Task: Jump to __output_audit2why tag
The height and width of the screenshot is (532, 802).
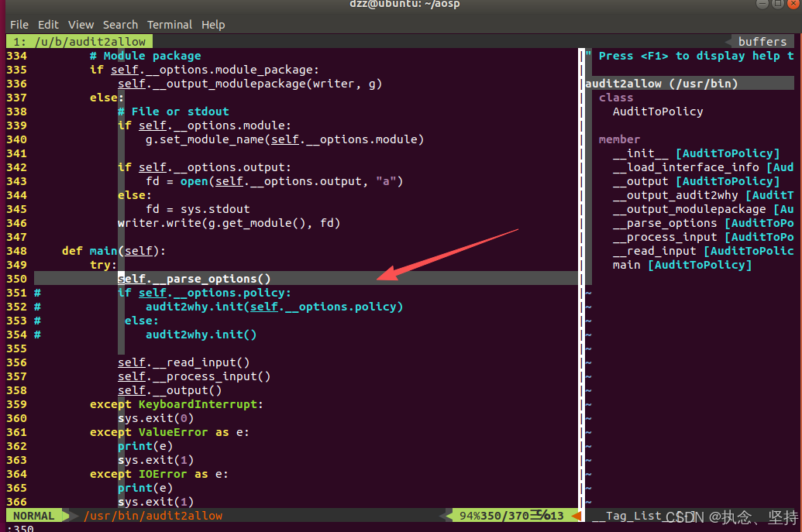Action: click(x=704, y=195)
